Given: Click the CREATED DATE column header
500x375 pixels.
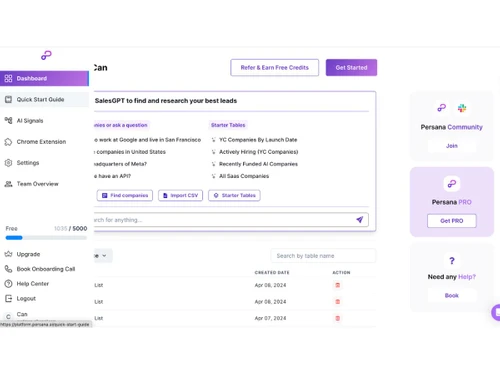Looking at the screenshot, I should tap(272, 272).
